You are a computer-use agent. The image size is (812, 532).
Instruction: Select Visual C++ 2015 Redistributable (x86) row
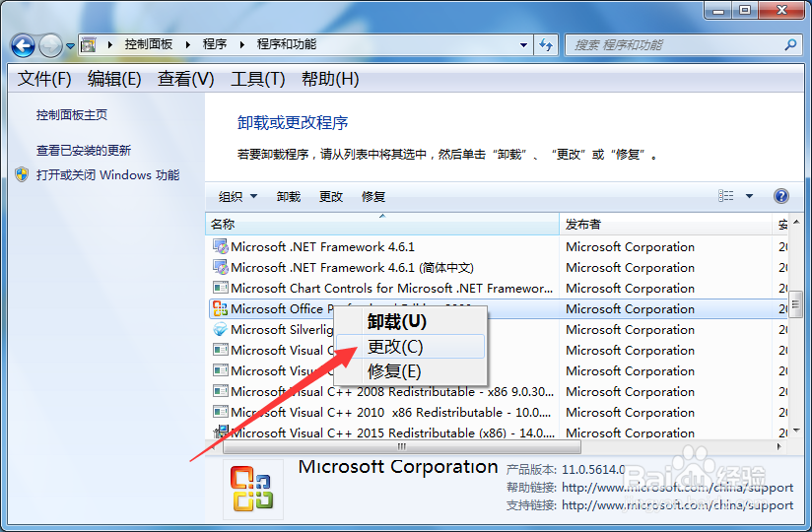coord(497,432)
